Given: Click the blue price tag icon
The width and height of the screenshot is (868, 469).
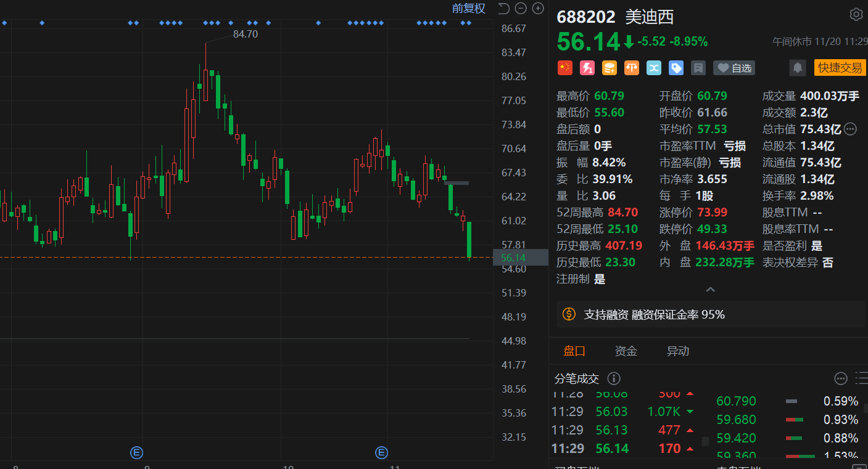Looking at the screenshot, I should [676, 68].
